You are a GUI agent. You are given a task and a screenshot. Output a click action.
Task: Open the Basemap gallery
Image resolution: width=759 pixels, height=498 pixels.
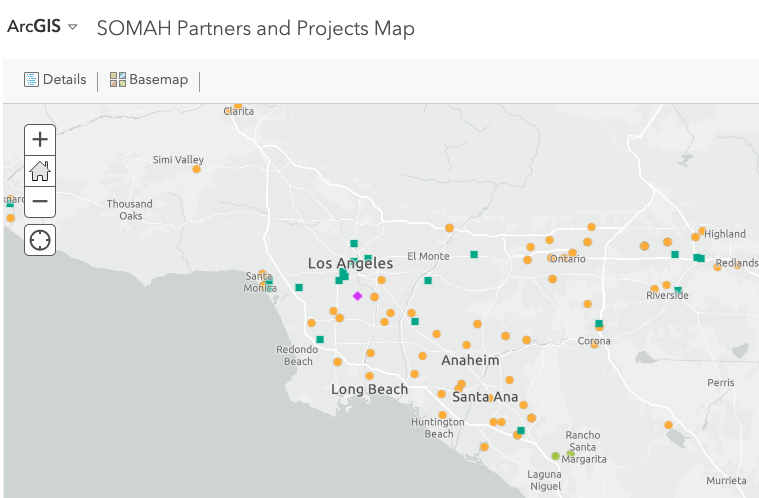[x=149, y=79]
